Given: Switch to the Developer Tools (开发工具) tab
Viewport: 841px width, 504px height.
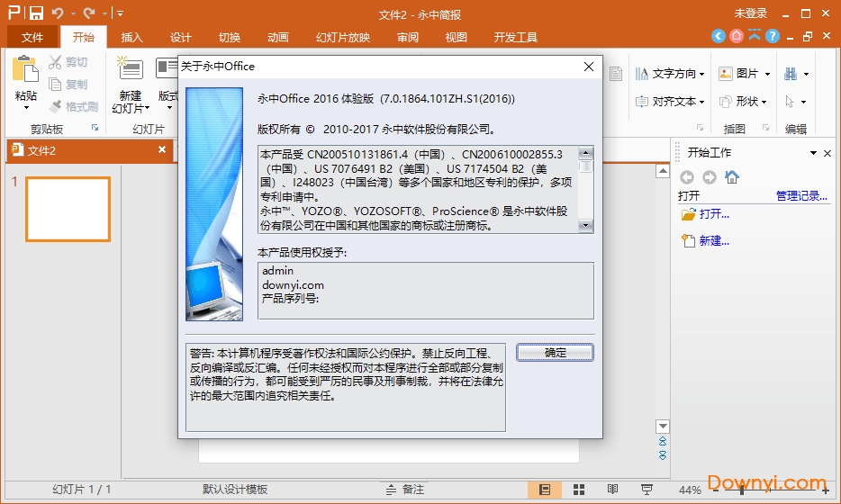Looking at the screenshot, I should pos(515,37).
